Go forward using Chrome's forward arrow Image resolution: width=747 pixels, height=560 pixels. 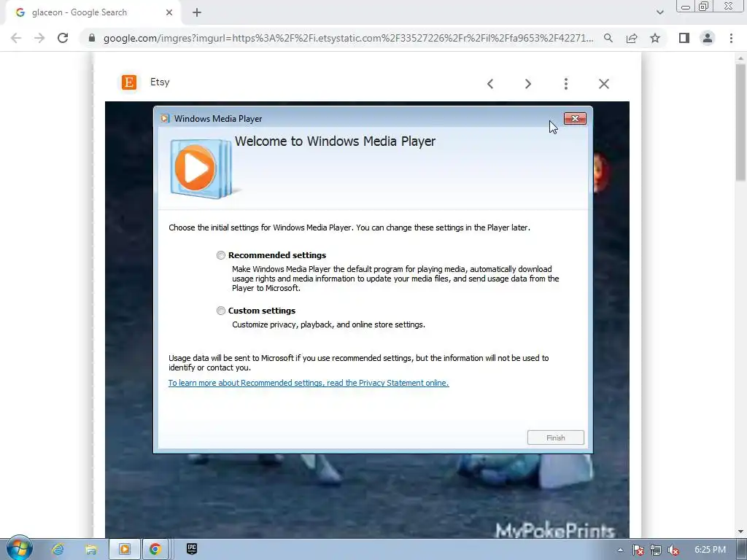coord(39,38)
